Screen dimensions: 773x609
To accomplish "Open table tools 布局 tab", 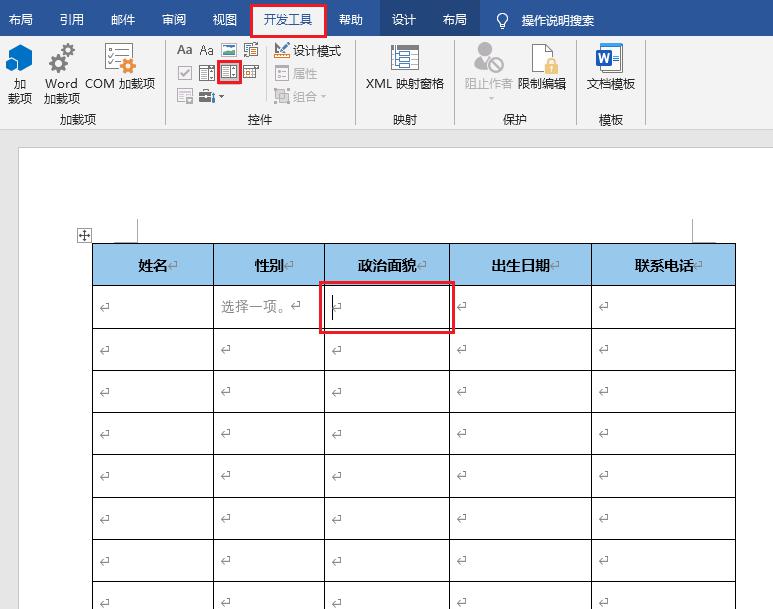I will [x=455, y=20].
